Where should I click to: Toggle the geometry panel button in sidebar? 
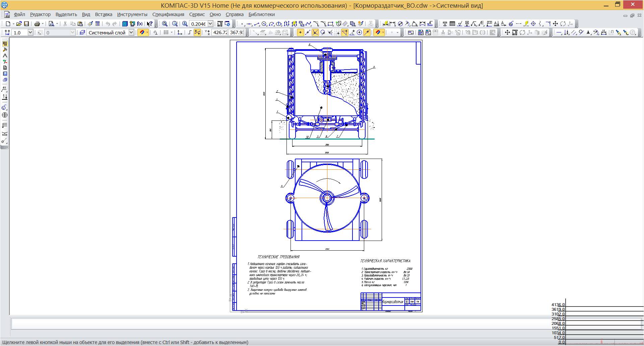click(5, 44)
